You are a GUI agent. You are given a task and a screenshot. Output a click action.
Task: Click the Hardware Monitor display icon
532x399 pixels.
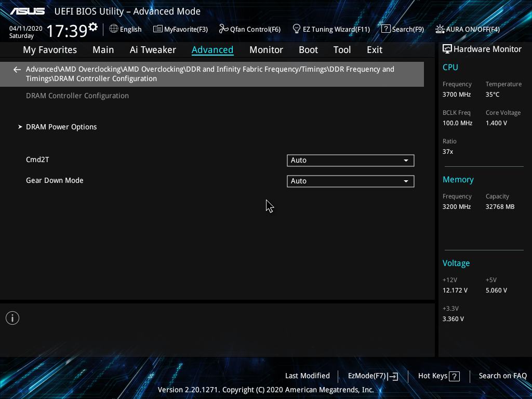point(447,49)
